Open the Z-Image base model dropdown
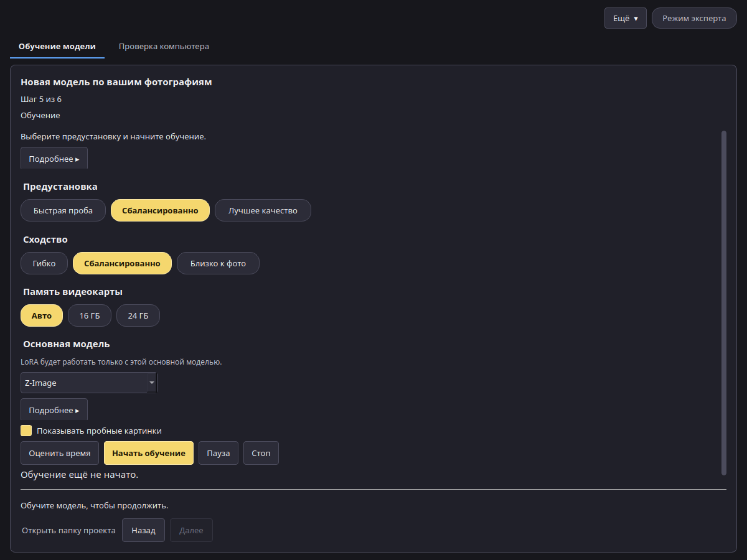The image size is (747, 560). tap(89, 383)
